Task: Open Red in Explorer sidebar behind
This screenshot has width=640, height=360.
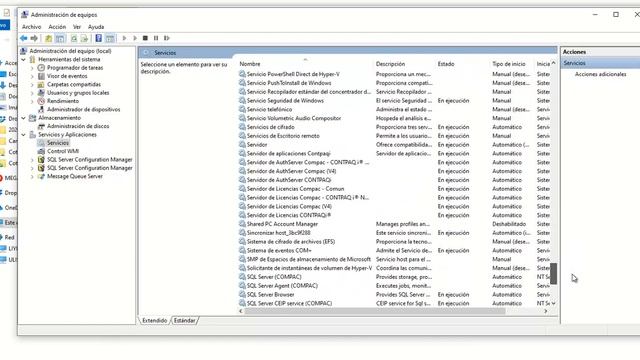Action: [9, 237]
